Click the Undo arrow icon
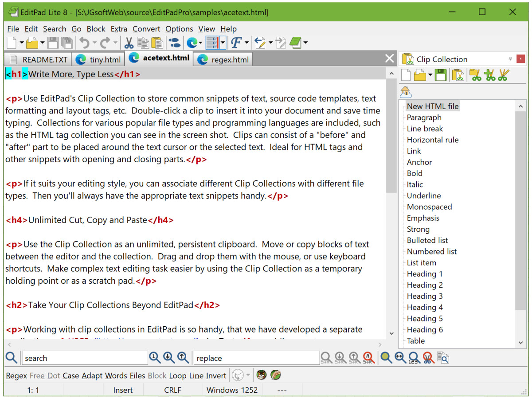The height and width of the screenshot is (399, 532). pyautogui.click(x=84, y=43)
